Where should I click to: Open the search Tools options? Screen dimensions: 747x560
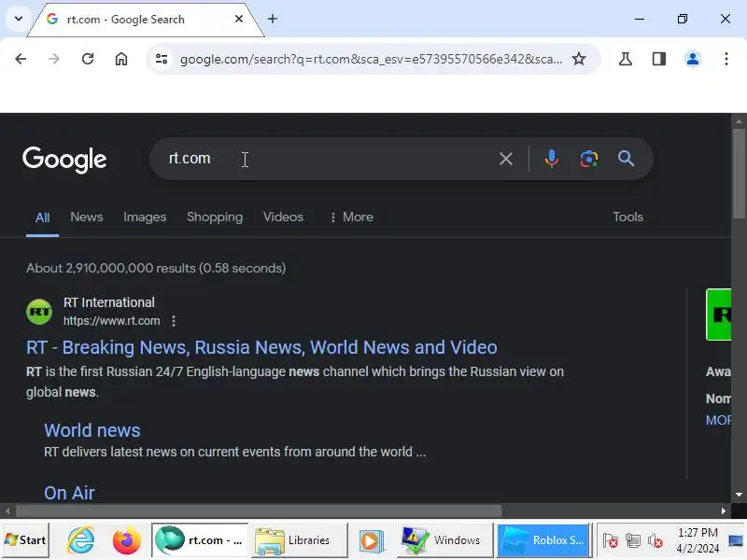pyautogui.click(x=627, y=217)
